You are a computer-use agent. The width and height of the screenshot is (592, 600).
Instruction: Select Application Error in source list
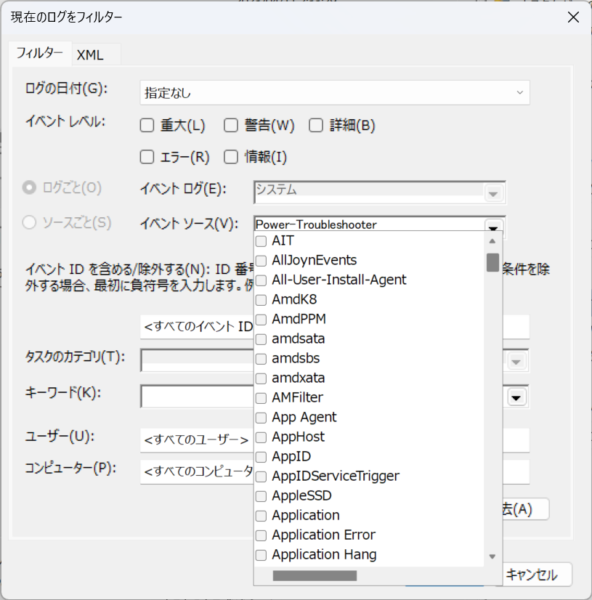point(323,535)
